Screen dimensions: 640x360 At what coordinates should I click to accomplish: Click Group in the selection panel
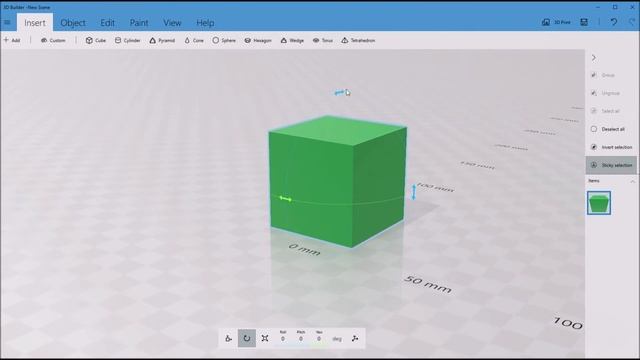point(603,75)
